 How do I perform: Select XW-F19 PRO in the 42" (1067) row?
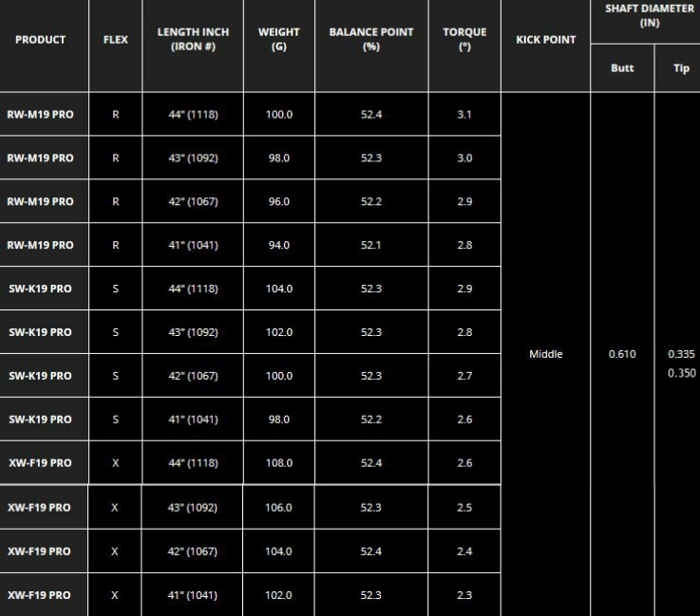tap(39, 551)
